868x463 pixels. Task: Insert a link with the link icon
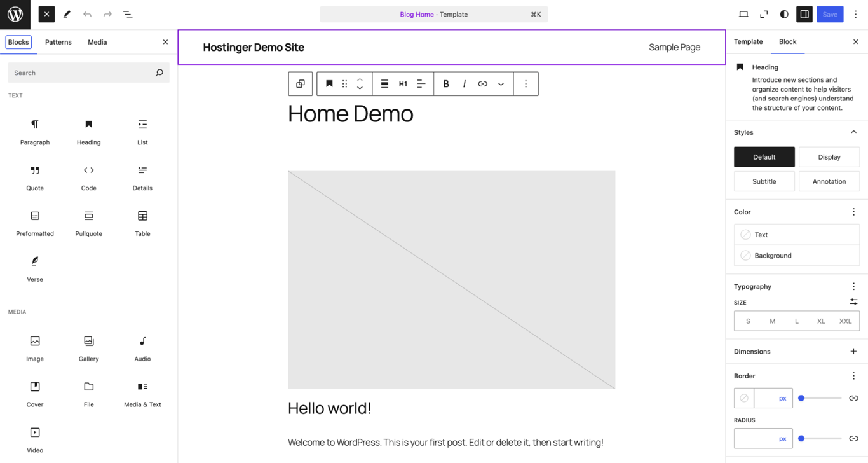tap(483, 83)
